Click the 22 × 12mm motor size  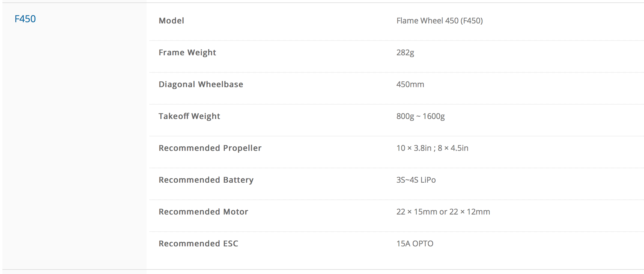[469, 212]
